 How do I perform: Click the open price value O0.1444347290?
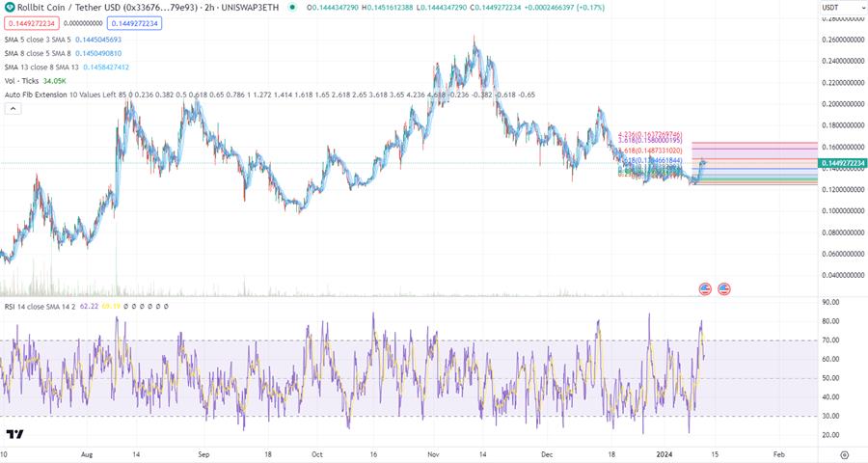coord(334,8)
